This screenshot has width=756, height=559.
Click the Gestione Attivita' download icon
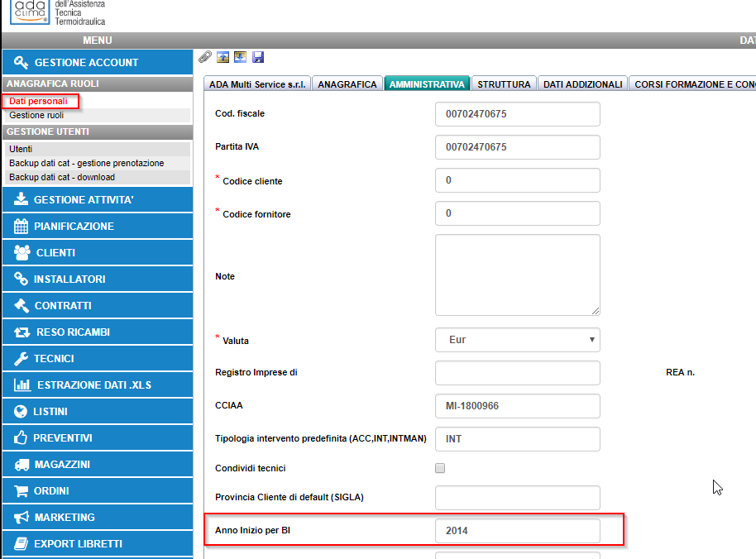pyautogui.click(x=21, y=199)
